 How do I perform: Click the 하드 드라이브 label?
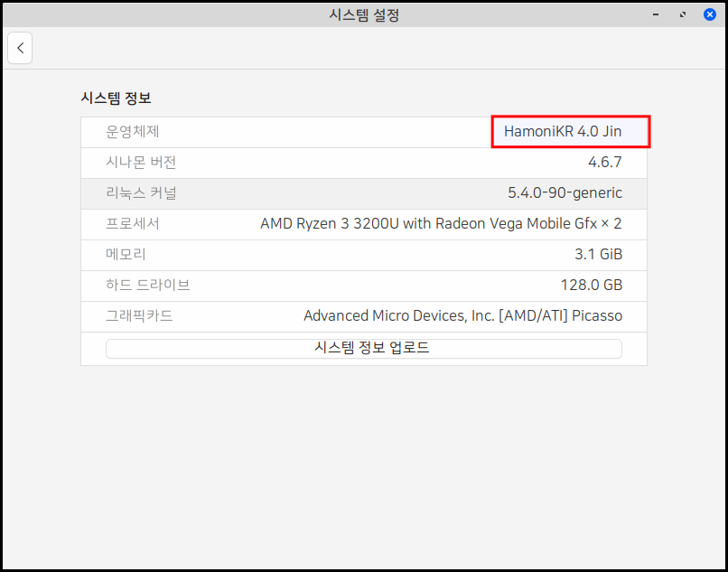click(148, 286)
